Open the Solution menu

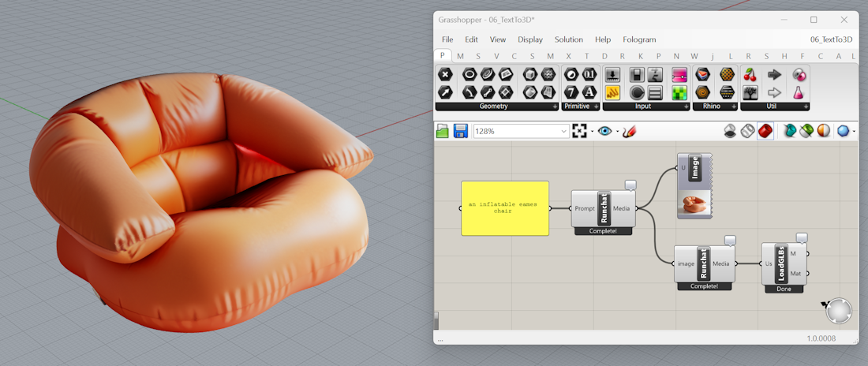568,39
